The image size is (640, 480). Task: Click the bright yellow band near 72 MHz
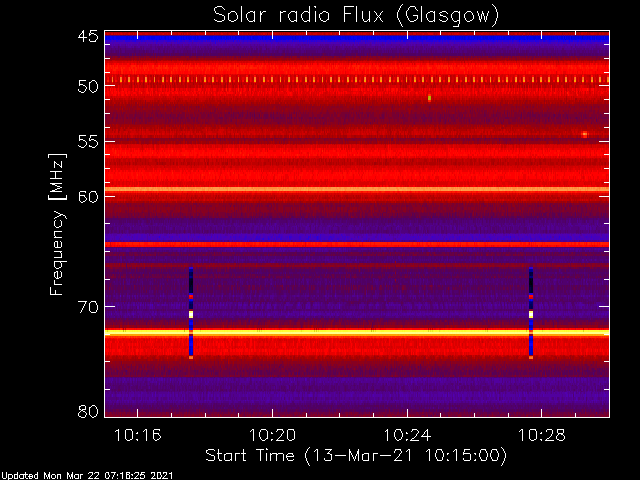(357, 333)
